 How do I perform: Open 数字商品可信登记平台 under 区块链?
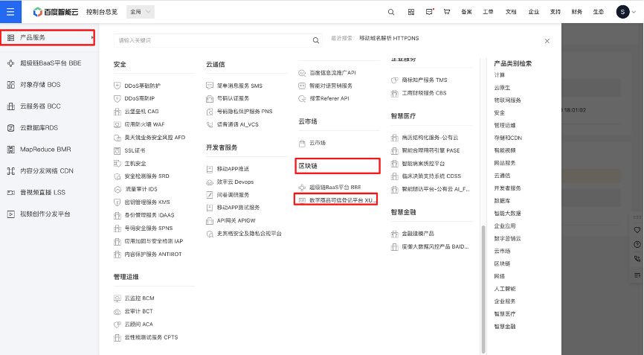[x=343, y=200]
